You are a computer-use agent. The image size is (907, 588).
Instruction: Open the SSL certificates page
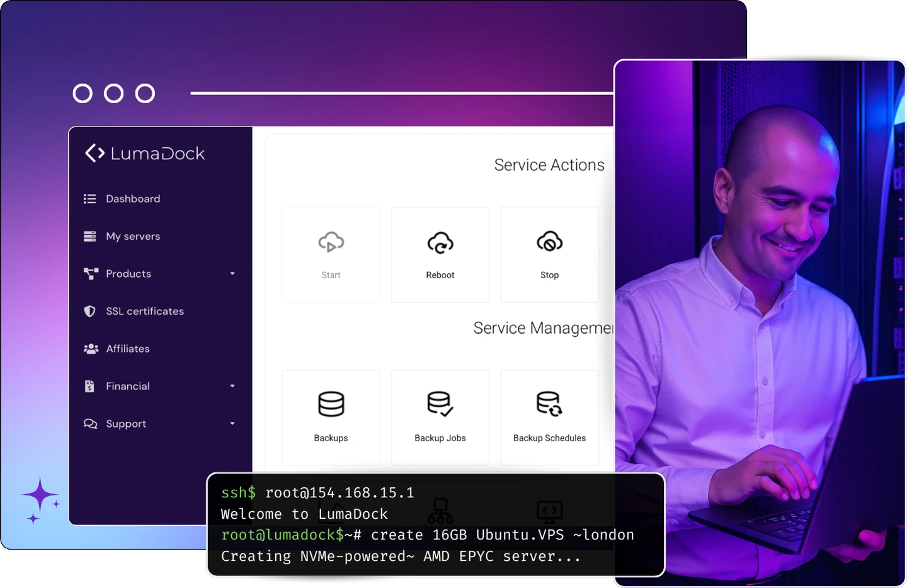pos(145,311)
